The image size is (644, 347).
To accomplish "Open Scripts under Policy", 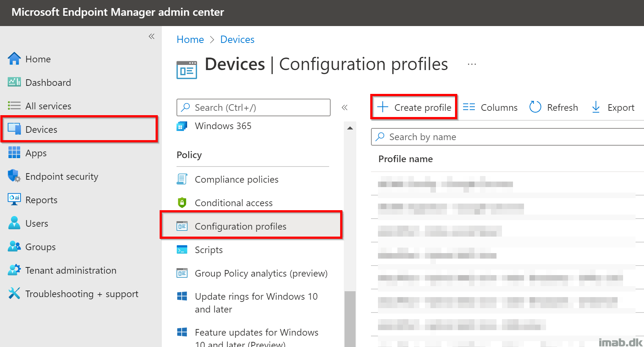I will (209, 250).
